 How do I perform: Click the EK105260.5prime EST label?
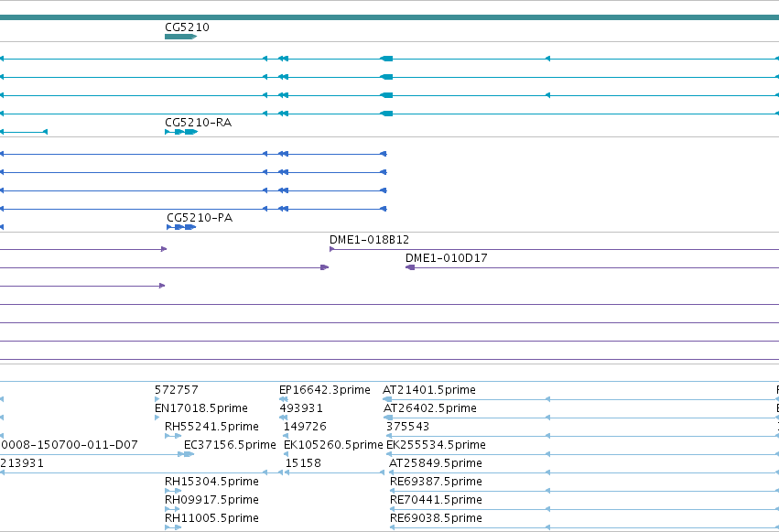tap(333, 445)
